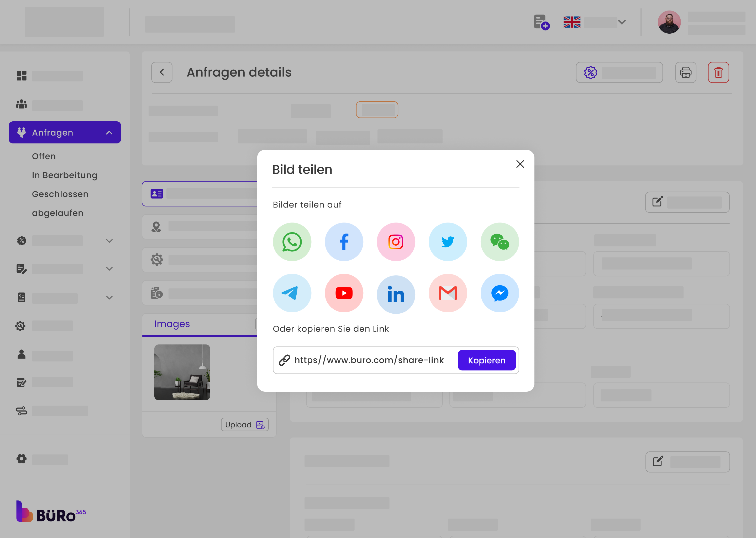Open the room interior image thumbnail
Image resolution: width=756 pixels, height=538 pixels.
(182, 372)
